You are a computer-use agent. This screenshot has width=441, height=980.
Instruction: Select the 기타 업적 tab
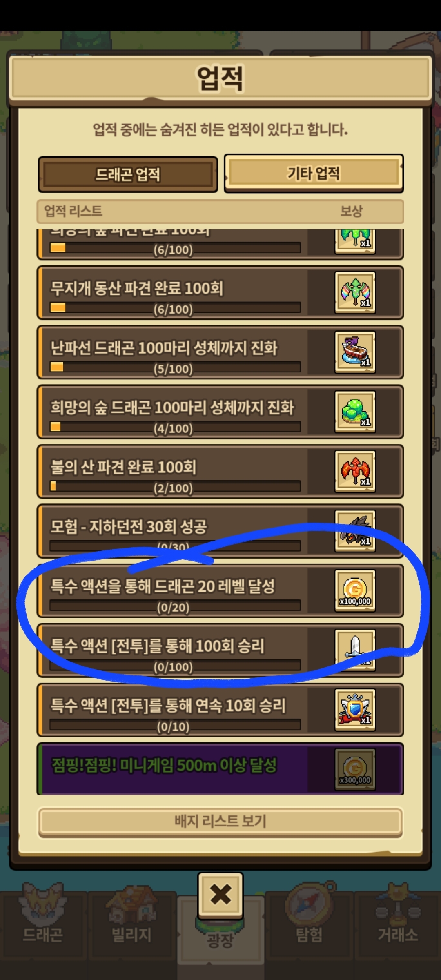pos(314,173)
